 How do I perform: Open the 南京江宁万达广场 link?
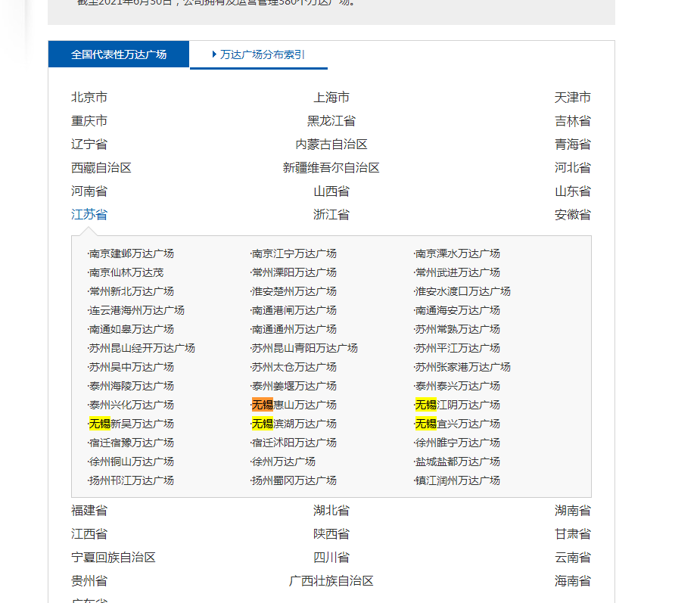tap(294, 253)
